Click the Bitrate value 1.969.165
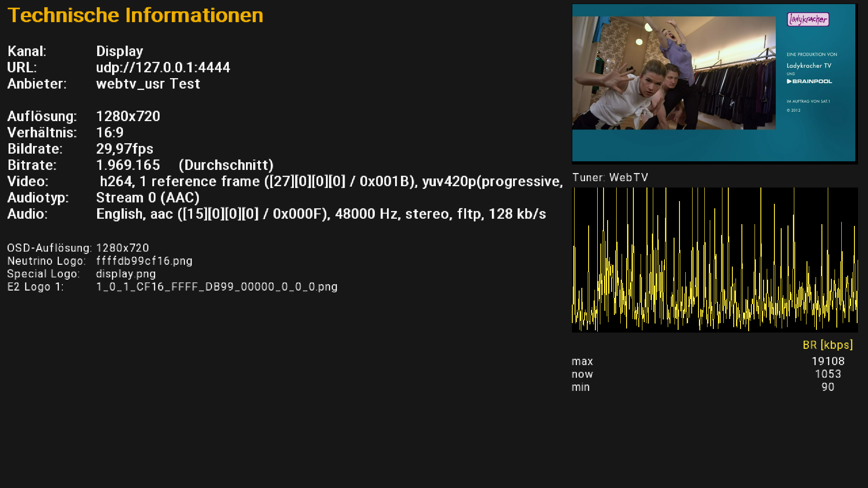 tap(128, 165)
